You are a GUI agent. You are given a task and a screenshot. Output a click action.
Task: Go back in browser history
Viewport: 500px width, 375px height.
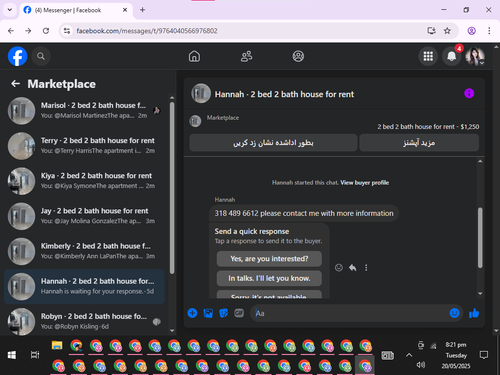tap(11, 31)
